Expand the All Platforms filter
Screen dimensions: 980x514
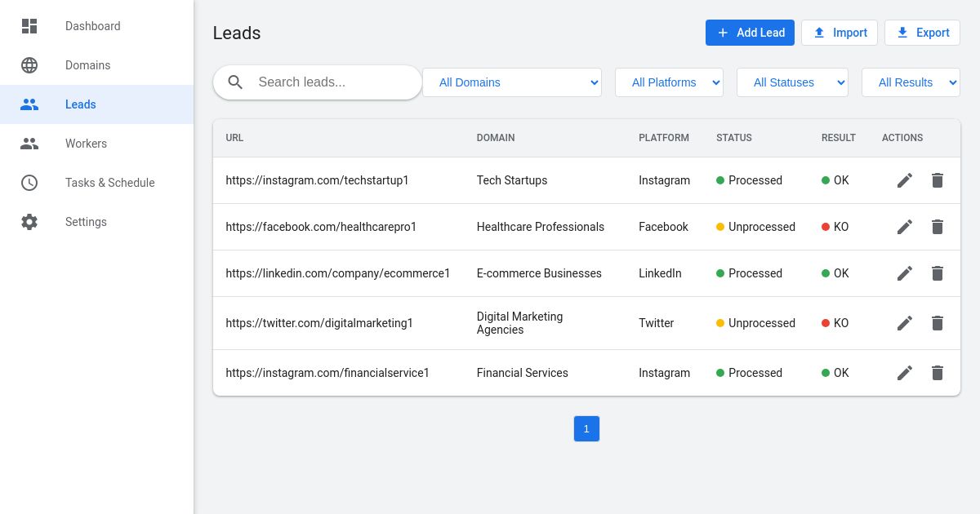(x=669, y=82)
